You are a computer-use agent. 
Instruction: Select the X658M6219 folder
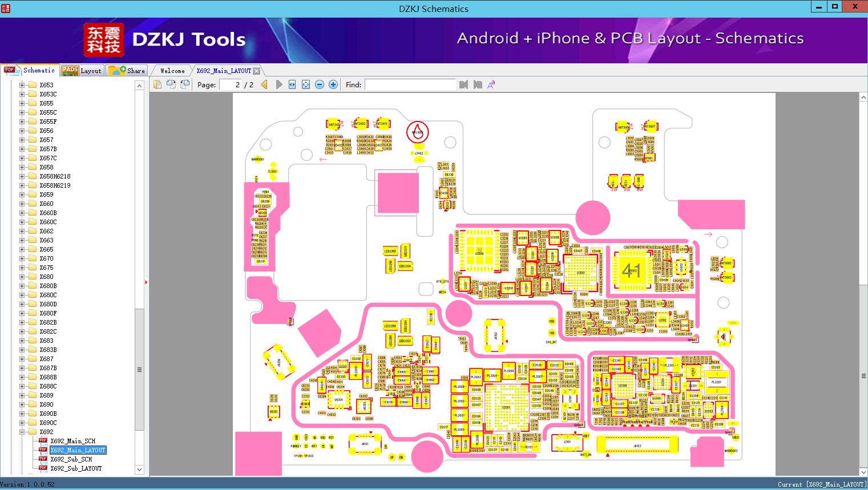55,185
